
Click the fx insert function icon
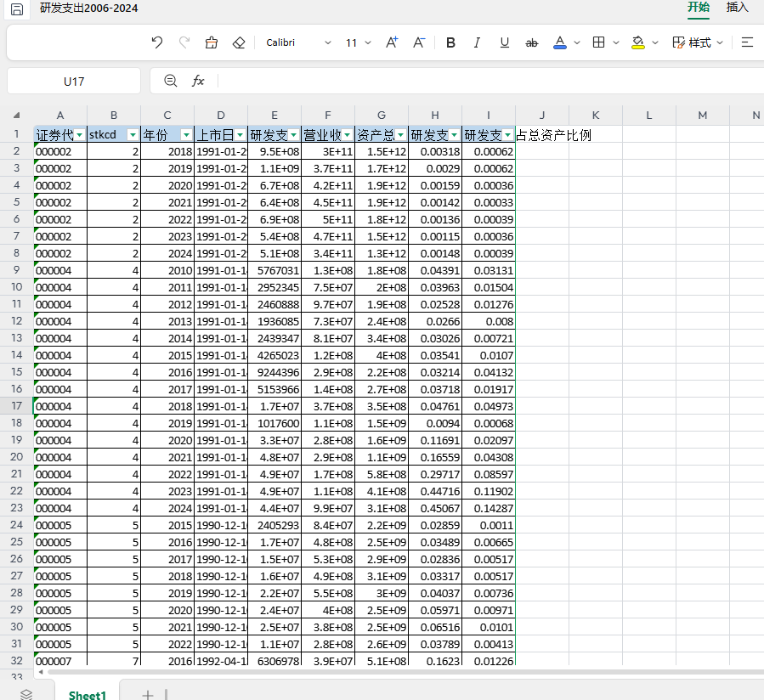tap(198, 81)
